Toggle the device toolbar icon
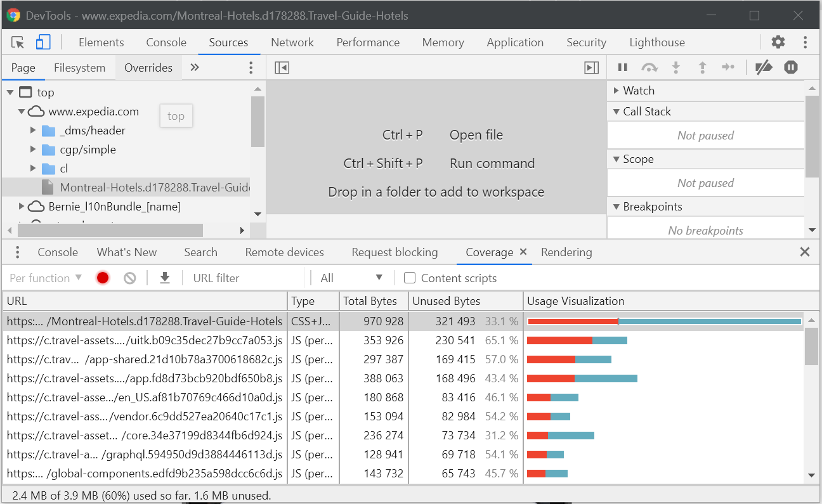822x504 pixels. tap(42, 42)
